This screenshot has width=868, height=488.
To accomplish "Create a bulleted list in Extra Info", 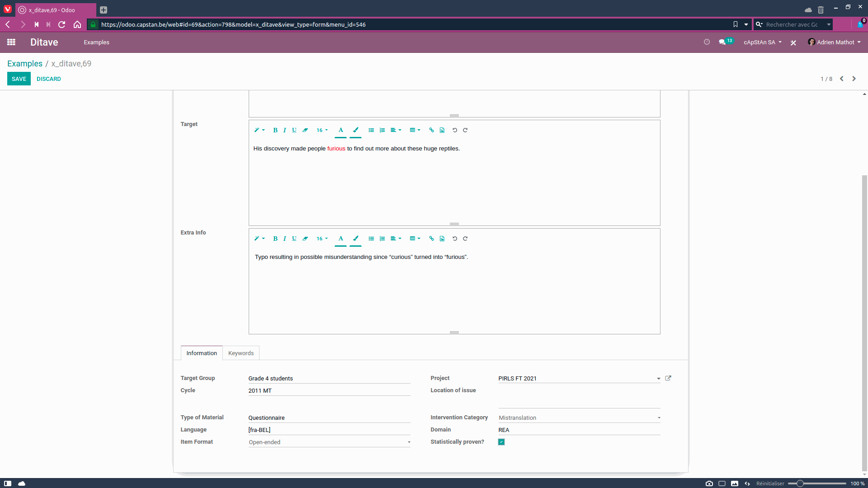I will click(371, 239).
